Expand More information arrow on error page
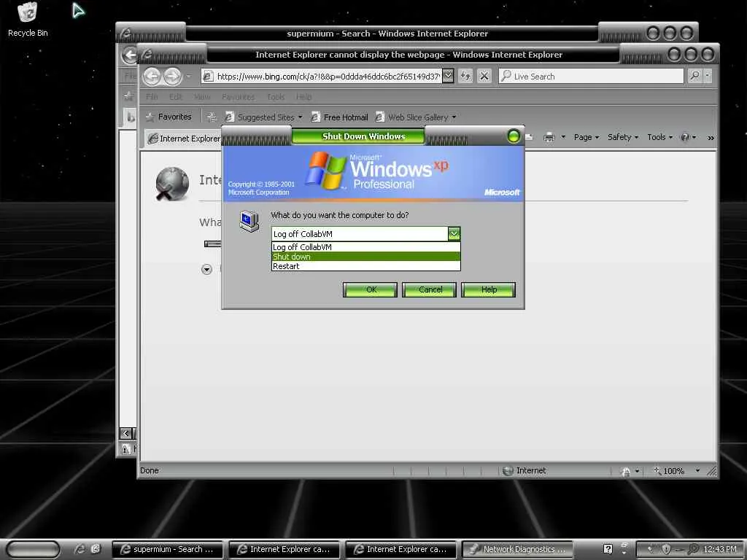747x560 pixels. pyautogui.click(x=206, y=270)
